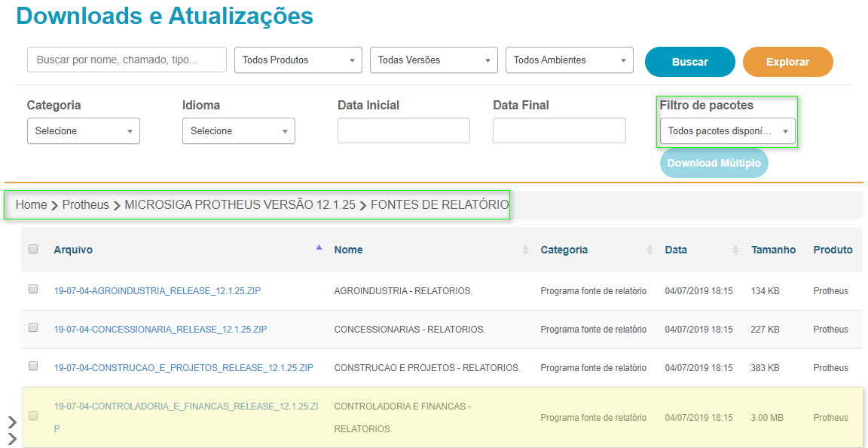Image resolution: width=868 pixels, height=448 pixels.
Task: Click the 227 KB size cell
Action: (765, 330)
